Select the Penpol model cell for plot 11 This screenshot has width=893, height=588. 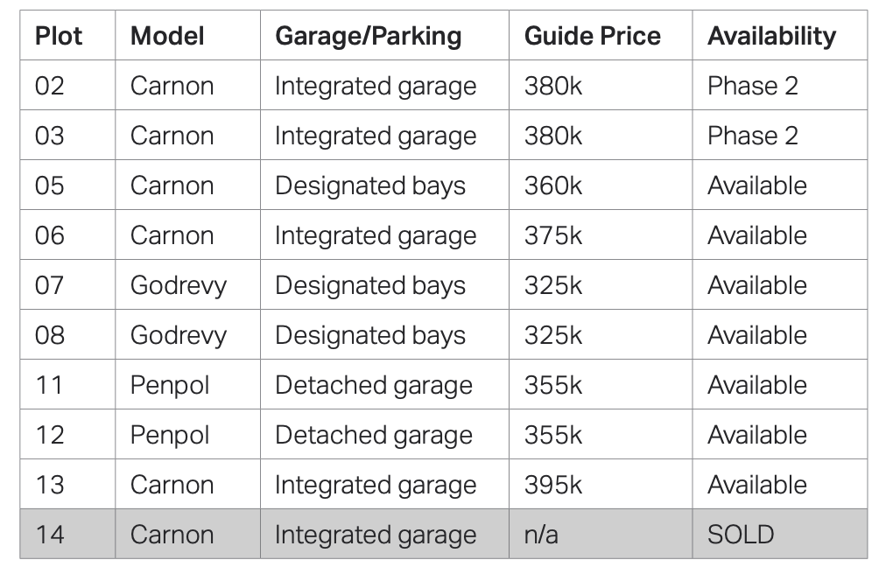pos(170,385)
